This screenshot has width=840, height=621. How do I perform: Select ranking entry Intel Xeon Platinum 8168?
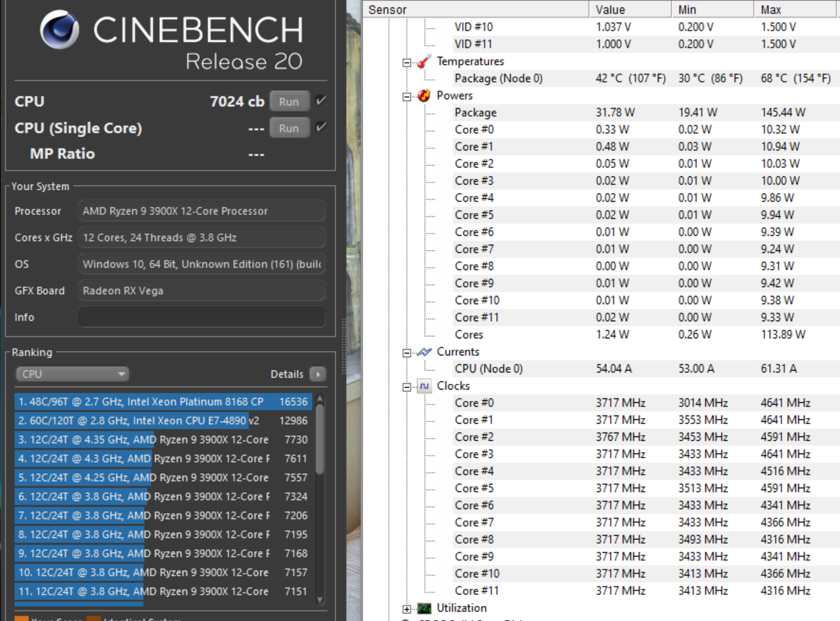(x=163, y=402)
